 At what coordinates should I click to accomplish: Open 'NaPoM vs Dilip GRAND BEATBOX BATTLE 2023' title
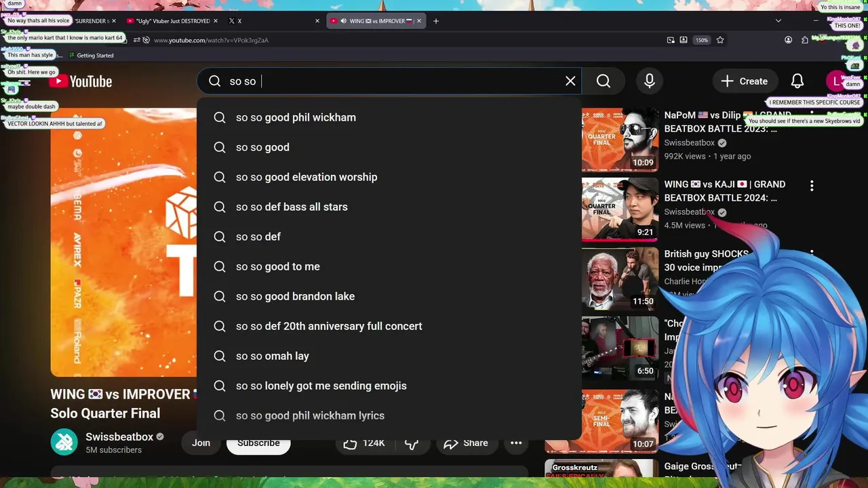(728, 122)
